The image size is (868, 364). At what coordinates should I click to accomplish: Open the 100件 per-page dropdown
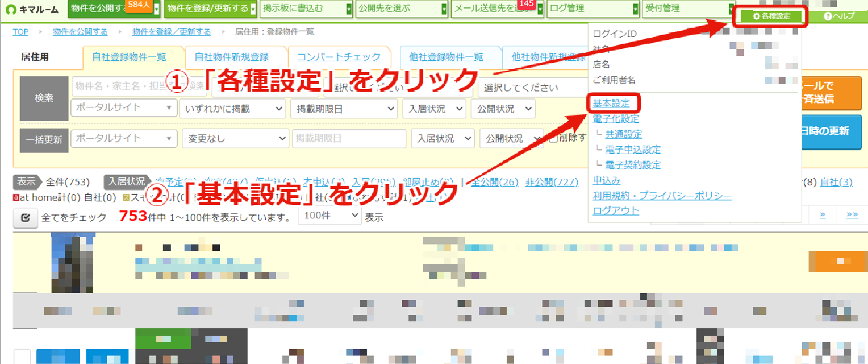point(329,216)
